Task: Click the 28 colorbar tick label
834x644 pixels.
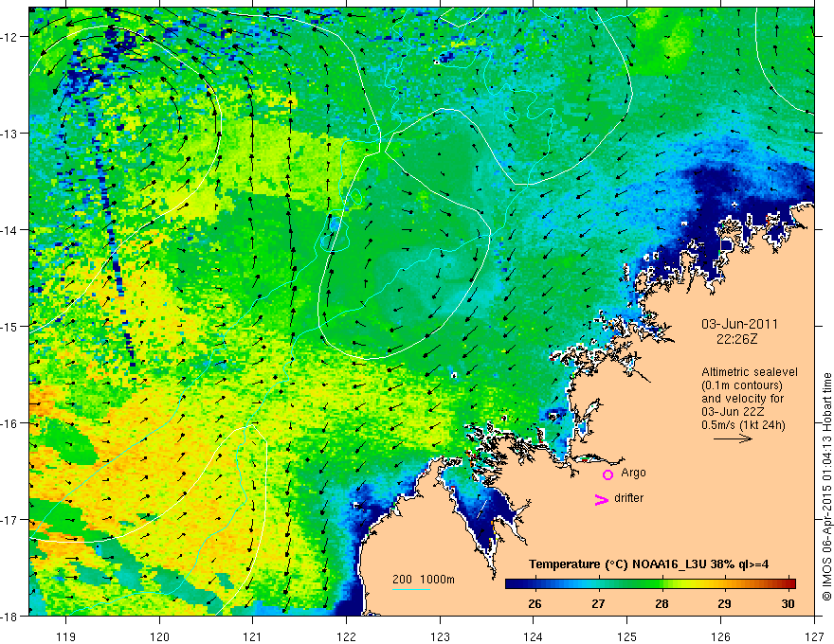Action: click(x=662, y=603)
